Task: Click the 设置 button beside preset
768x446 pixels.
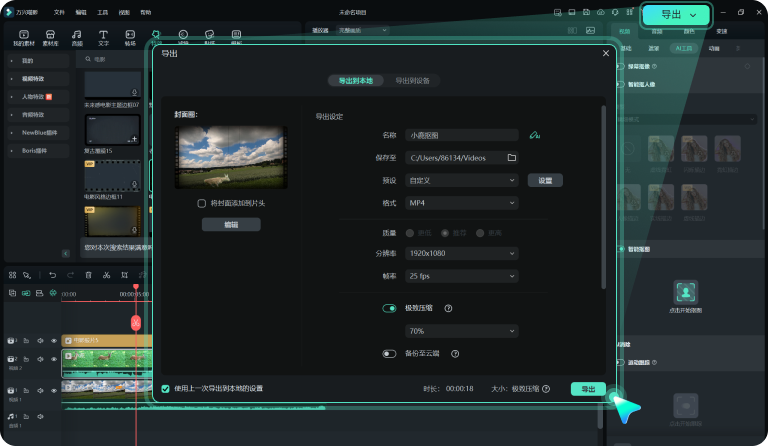Action: pos(545,181)
